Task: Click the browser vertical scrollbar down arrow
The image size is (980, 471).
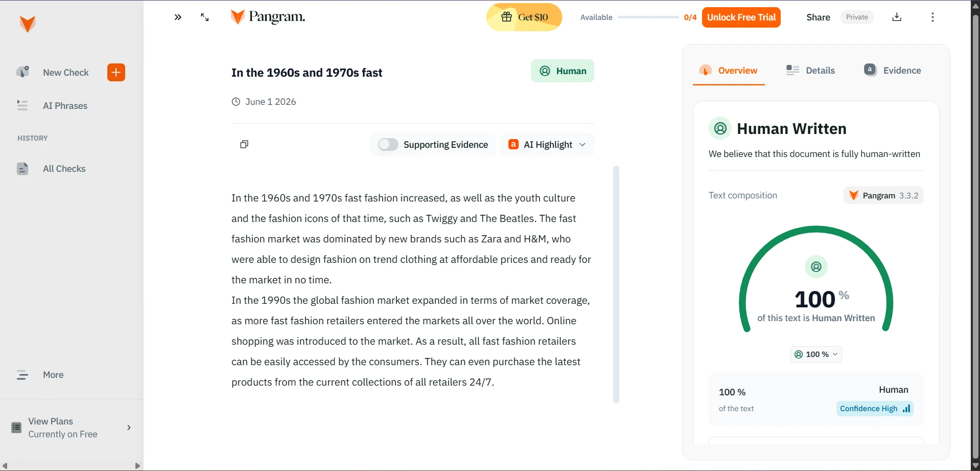Action: pyautogui.click(x=975, y=466)
